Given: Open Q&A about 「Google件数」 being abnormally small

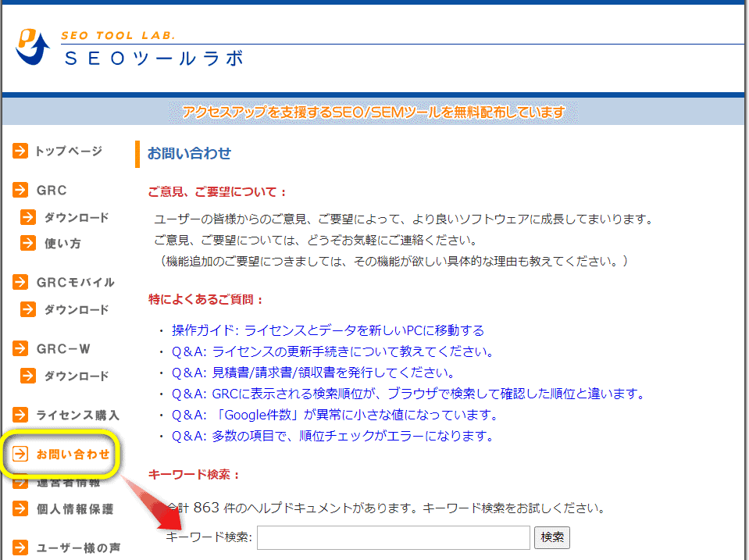Looking at the screenshot, I should [x=335, y=414].
